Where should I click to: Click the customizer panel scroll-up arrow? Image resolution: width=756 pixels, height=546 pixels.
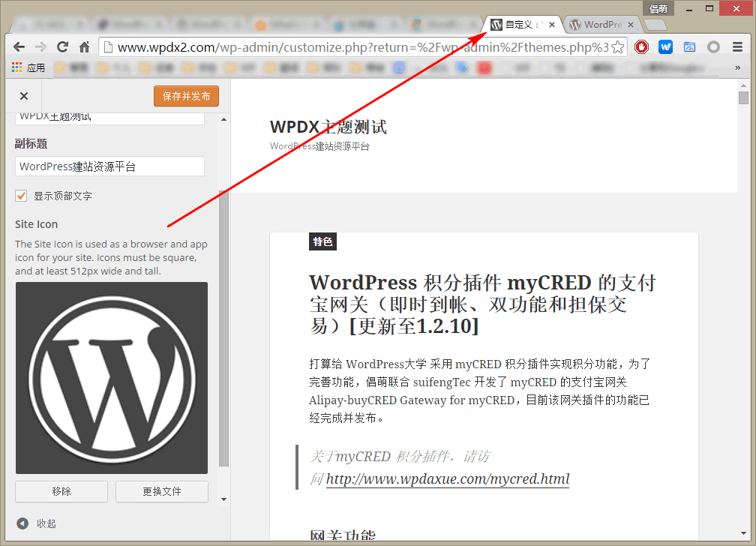point(223,119)
